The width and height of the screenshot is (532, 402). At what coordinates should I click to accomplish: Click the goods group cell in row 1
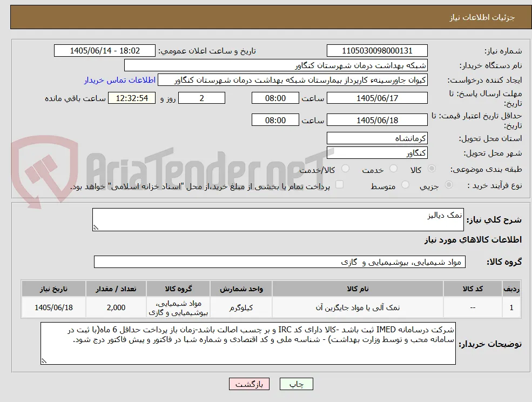tap(178, 307)
